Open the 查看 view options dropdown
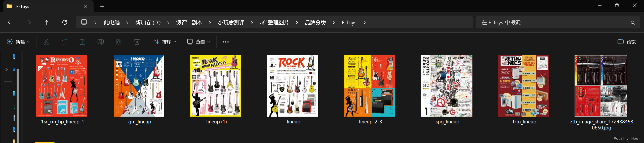 pos(198,42)
